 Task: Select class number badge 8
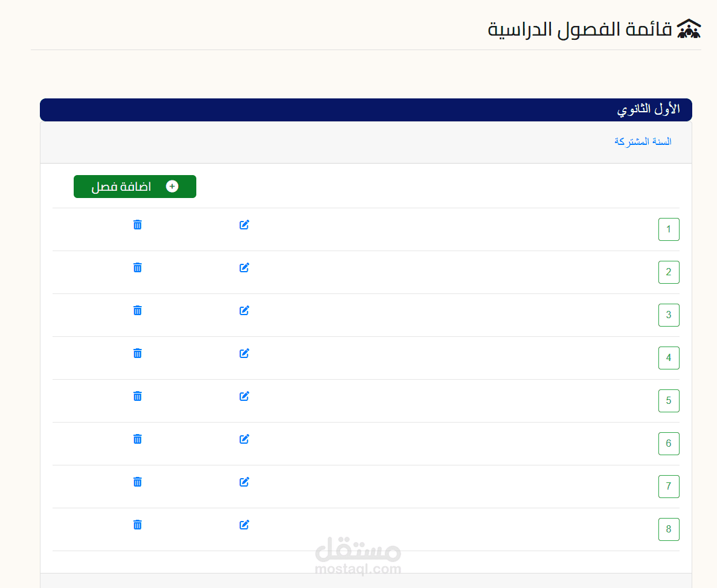(669, 529)
